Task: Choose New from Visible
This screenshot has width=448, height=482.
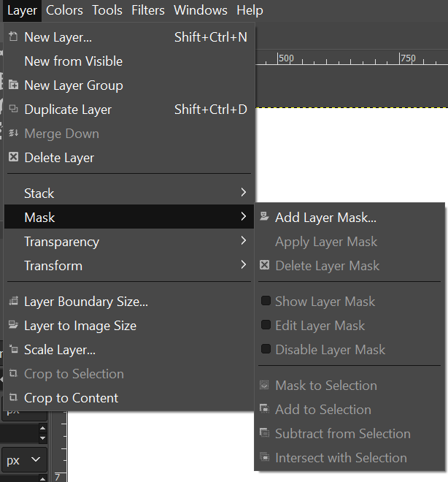Action: (129, 61)
